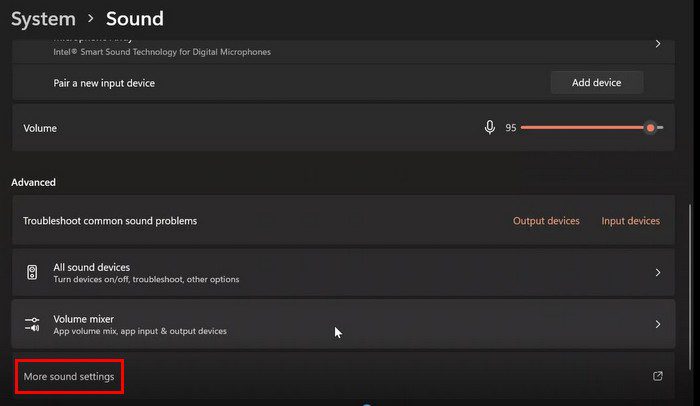Click the speaker icon for All sound devices

pos(33,272)
